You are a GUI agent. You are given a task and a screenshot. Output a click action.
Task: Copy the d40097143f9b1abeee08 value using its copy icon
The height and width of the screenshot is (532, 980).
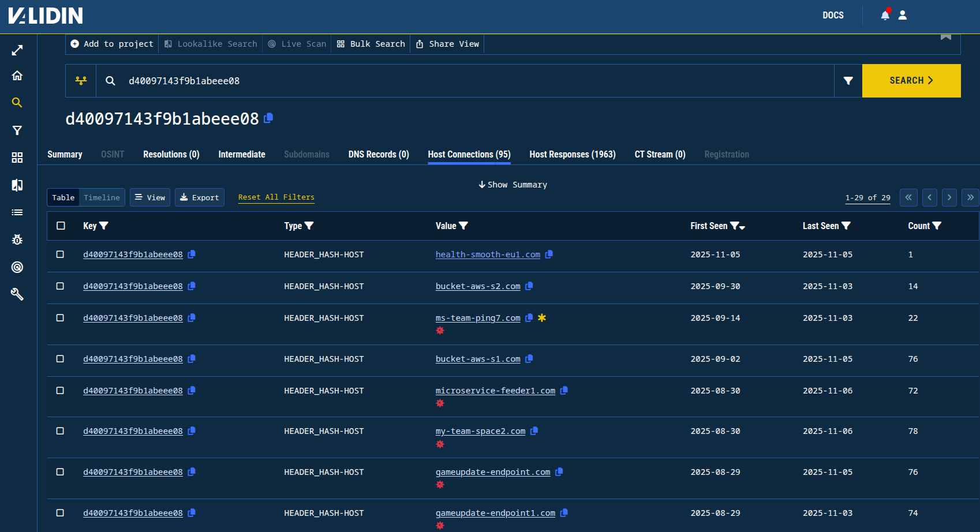point(268,118)
